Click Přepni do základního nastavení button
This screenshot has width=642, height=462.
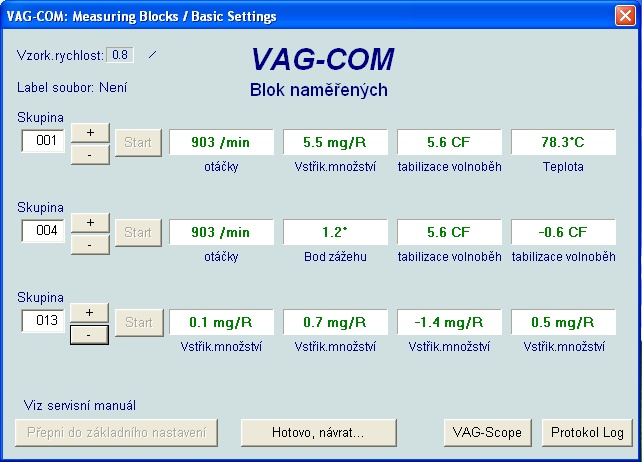(116, 433)
